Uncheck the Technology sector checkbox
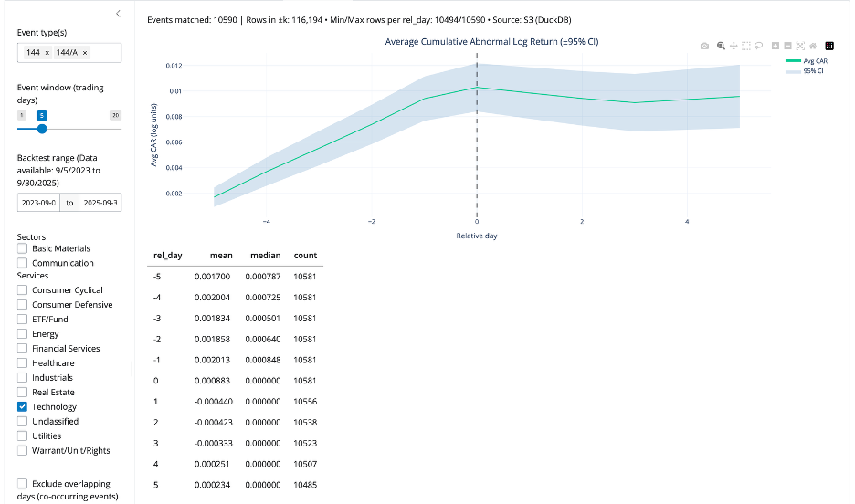 [23, 407]
